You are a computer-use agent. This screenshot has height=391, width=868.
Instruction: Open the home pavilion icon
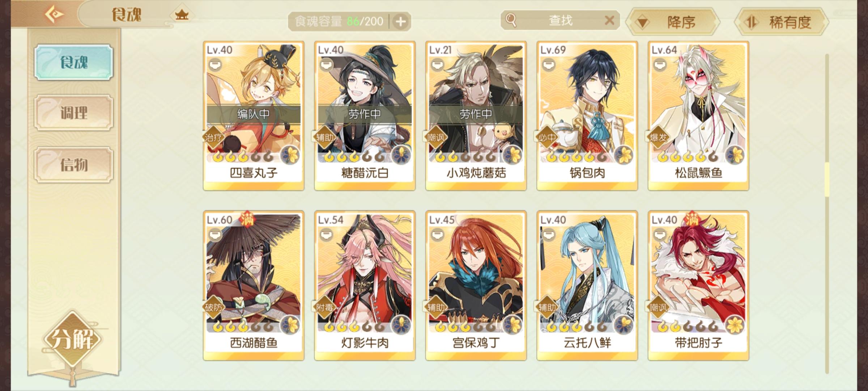(182, 15)
